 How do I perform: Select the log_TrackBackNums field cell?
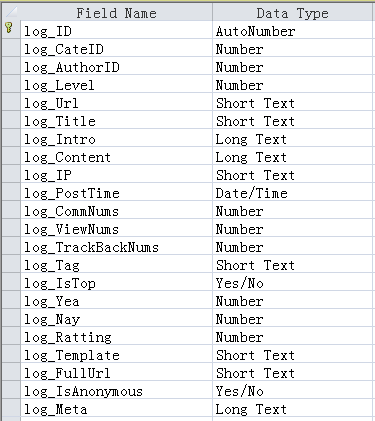click(116, 246)
